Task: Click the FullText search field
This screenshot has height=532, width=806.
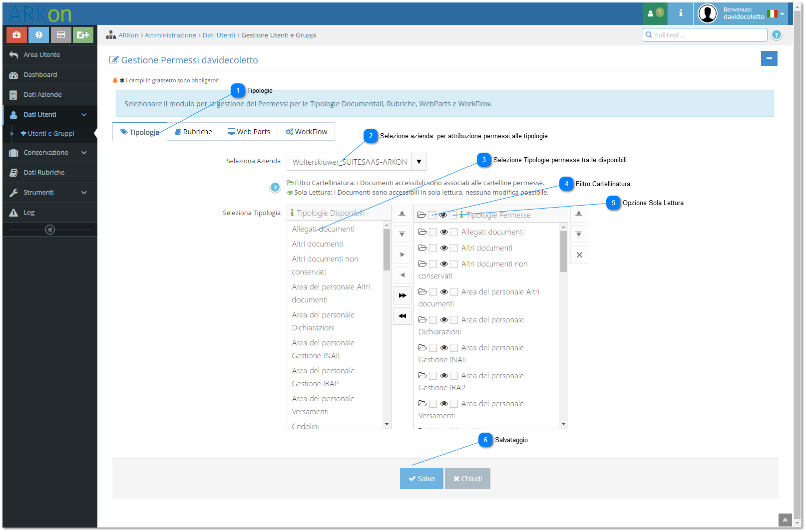Action: 705,35
